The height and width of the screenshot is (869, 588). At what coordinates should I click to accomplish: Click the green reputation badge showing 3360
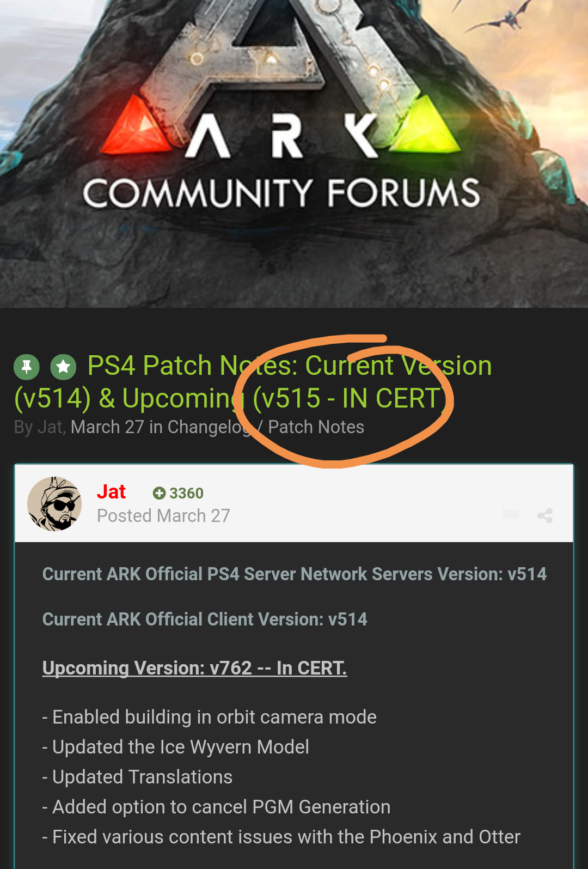pyautogui.click(x=178, y=493)
